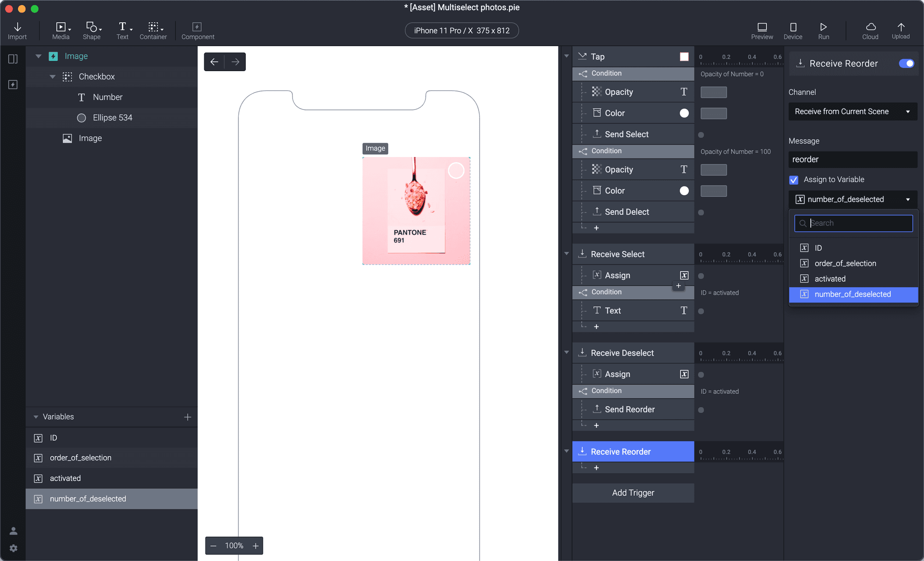Go forward with the right arrow

click(x=235, y=62)
